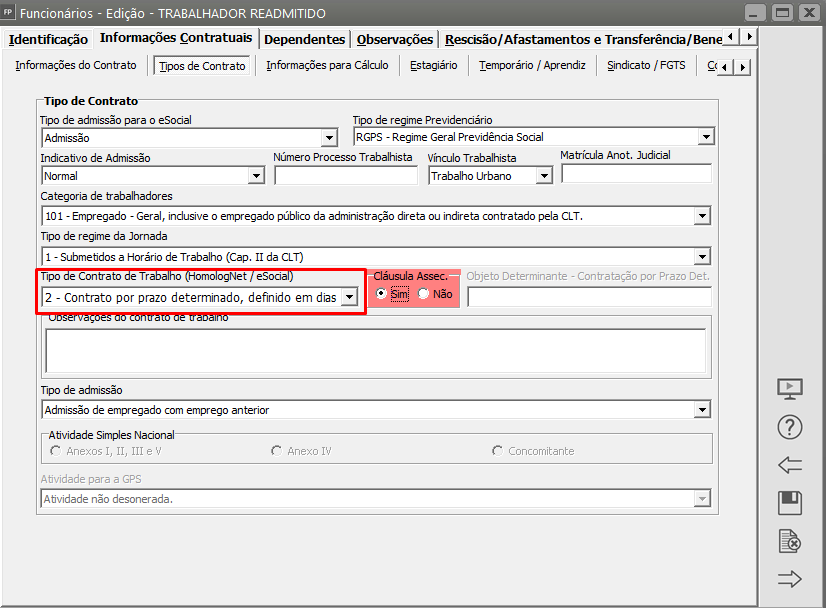
Task: Click the screen presentation icon in sidebar
Action: coord(790,389)
